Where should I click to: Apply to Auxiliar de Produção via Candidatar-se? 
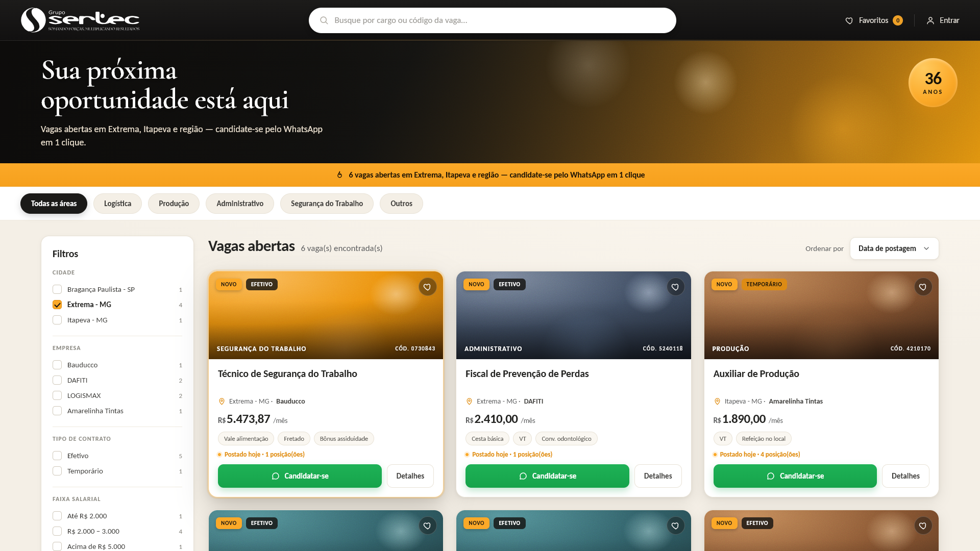tap(795, 476)
